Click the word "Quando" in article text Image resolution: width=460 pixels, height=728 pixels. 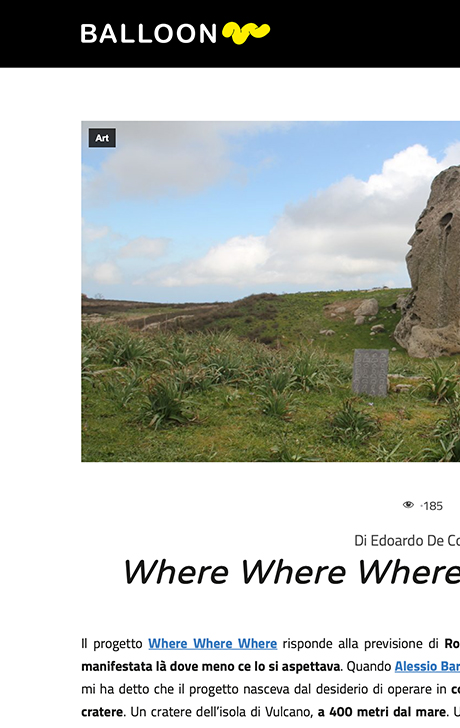(x=369, y=666)
